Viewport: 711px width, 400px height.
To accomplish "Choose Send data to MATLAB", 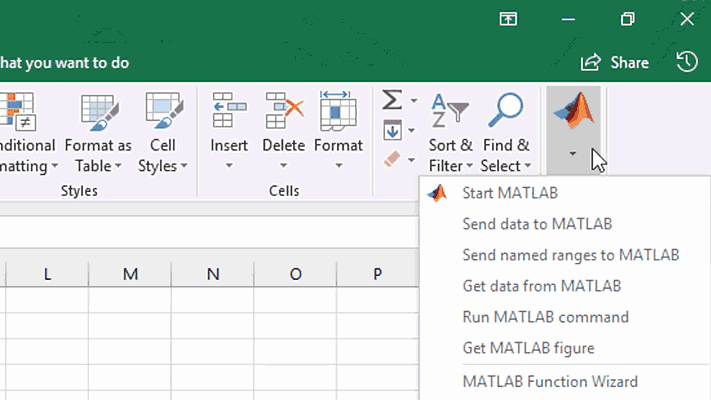I will [x=536, y=224].
